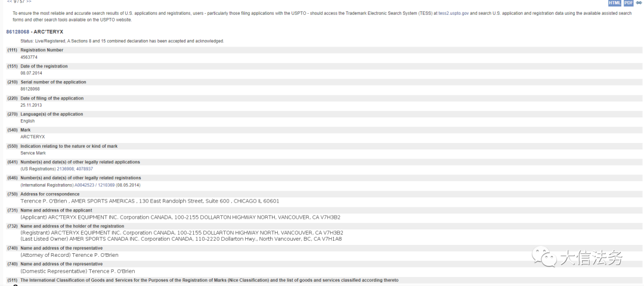This screenshot has width=644, height=286.
Task: Select the Registrant ARC'TERYX EQUIPMENT INC. line
Action: 182,232
